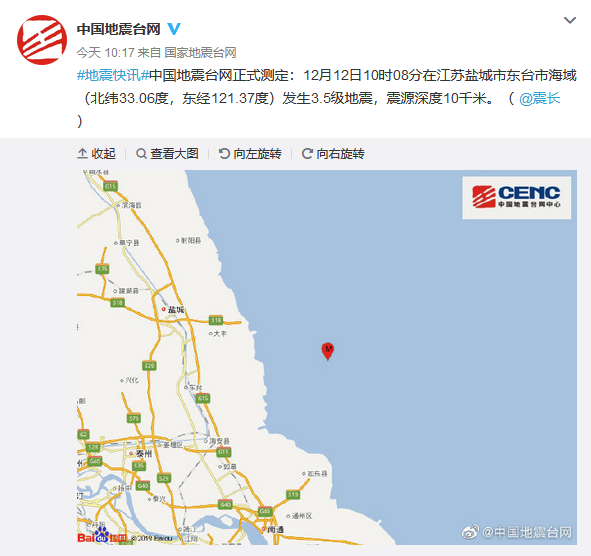Screen dimensions: 591x556
Task: Click the upward arrow collapse icon
Action: (82, 153)
